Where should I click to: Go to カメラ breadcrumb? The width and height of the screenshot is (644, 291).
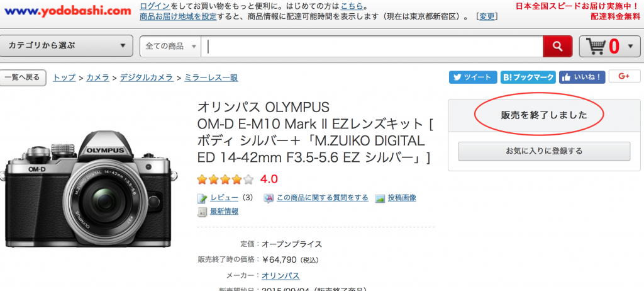point(97,77)
